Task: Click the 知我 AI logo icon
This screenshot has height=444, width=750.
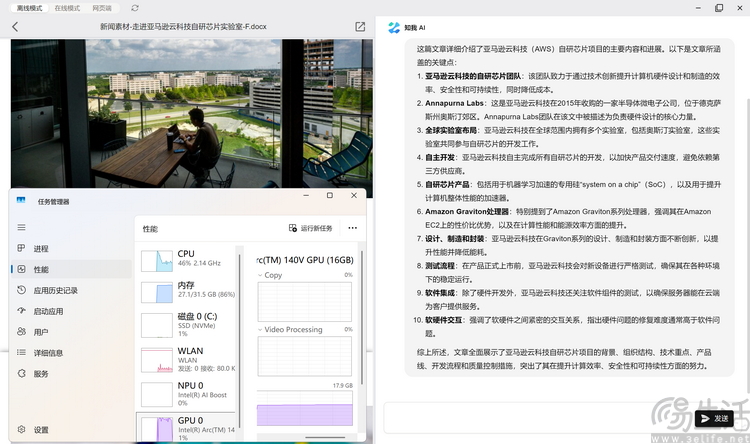Action: [x=394, y=28]
